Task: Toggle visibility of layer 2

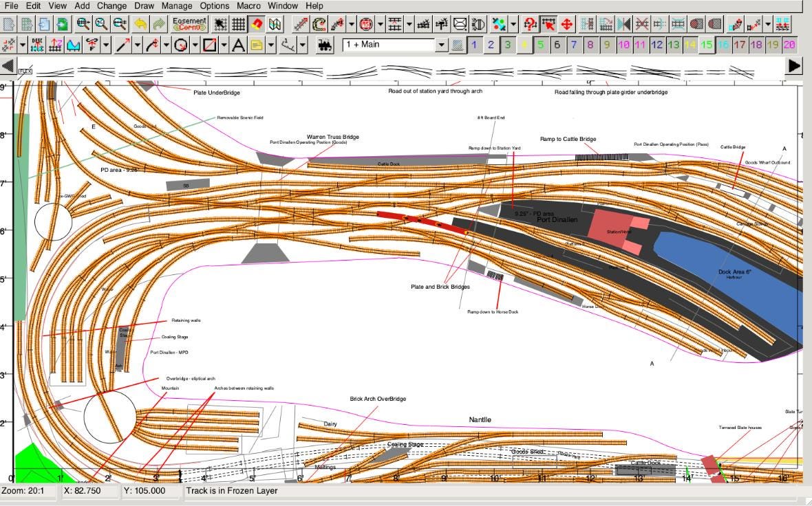Action: 491,45
